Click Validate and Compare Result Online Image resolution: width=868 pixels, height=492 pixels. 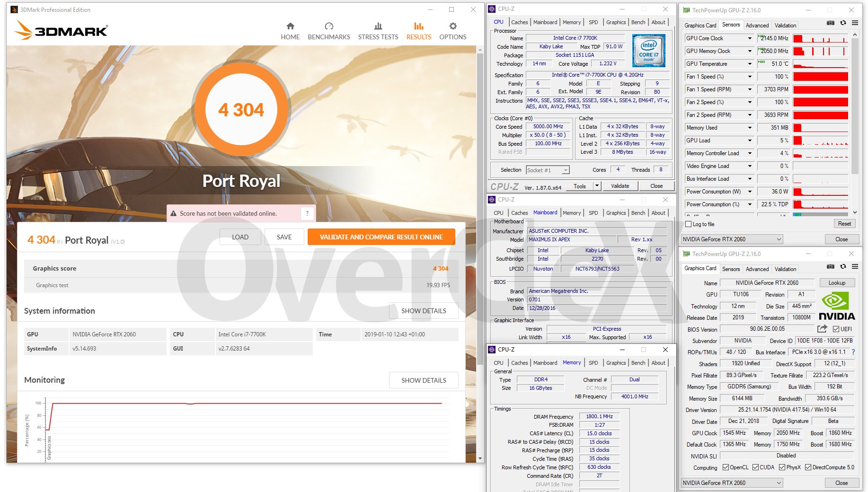[381, 237]
